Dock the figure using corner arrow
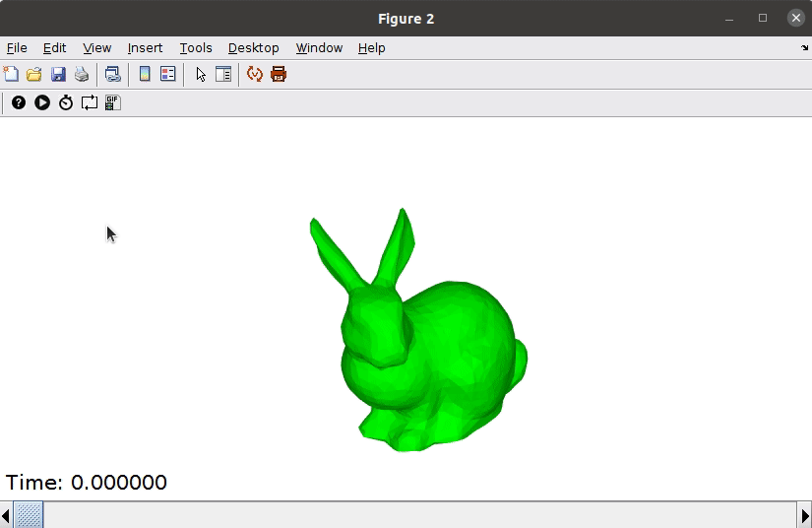812x528 pixels. (x=804, y=47)
